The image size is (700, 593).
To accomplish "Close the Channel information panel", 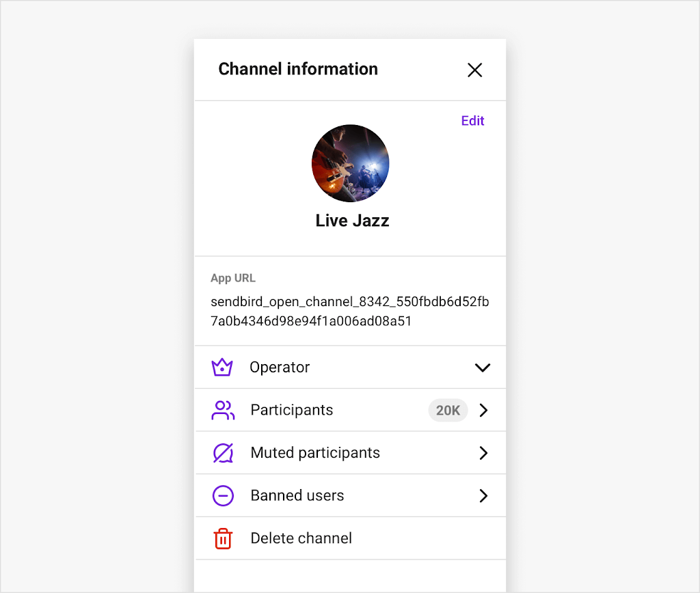I will 474,70.
